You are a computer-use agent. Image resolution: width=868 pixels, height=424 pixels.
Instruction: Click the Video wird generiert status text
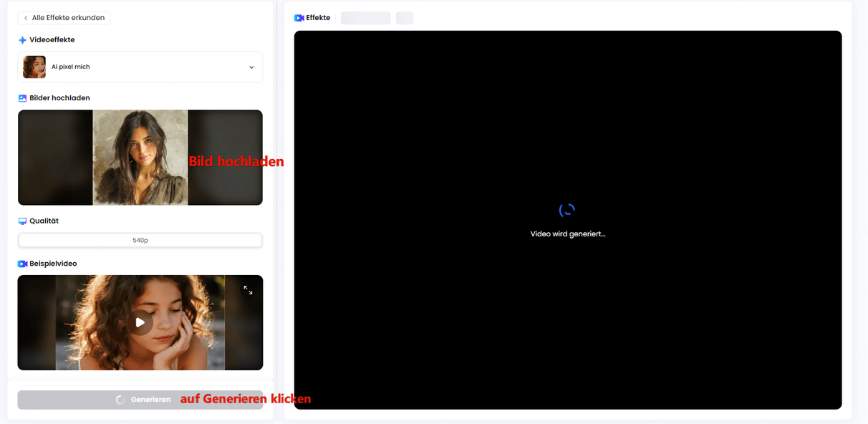pyautogui.click(x=567, y=234)
